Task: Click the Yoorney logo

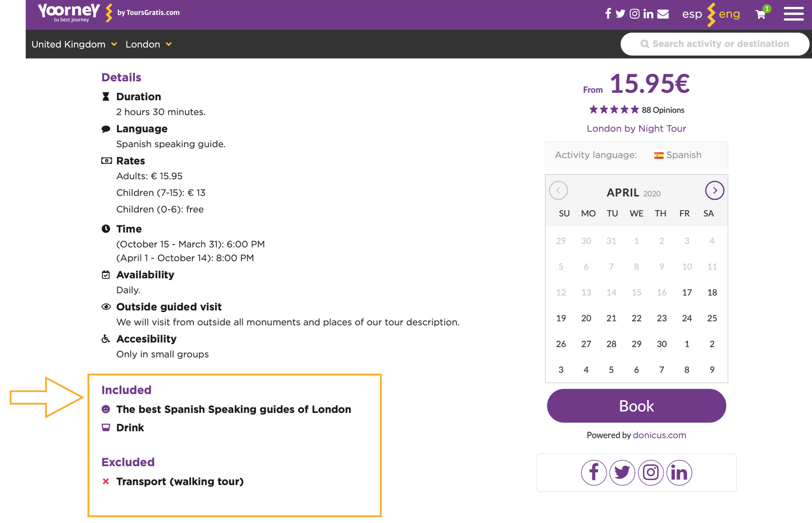Action: pyautogui.click(x=69, y=13)
